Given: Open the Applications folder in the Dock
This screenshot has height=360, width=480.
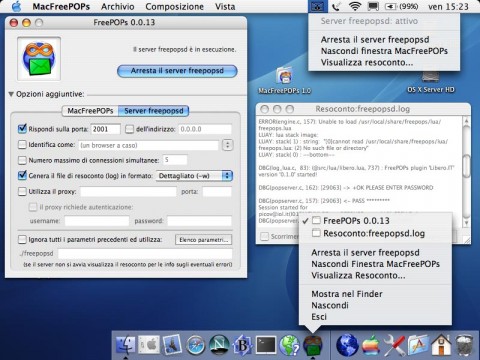Looking at the screenshot, I should click(418, 345).
